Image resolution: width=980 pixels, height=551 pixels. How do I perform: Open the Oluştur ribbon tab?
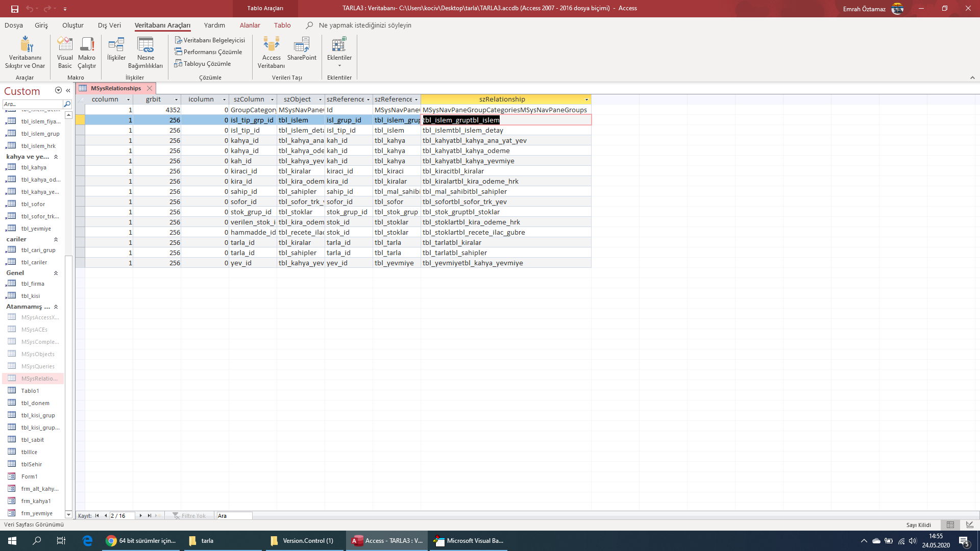click(73, 25)
